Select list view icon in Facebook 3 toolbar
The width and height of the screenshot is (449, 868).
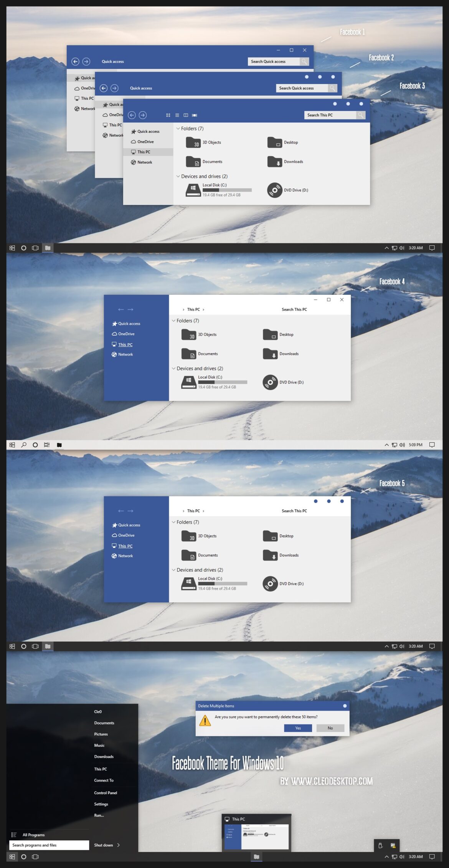(x=177, y=115)
